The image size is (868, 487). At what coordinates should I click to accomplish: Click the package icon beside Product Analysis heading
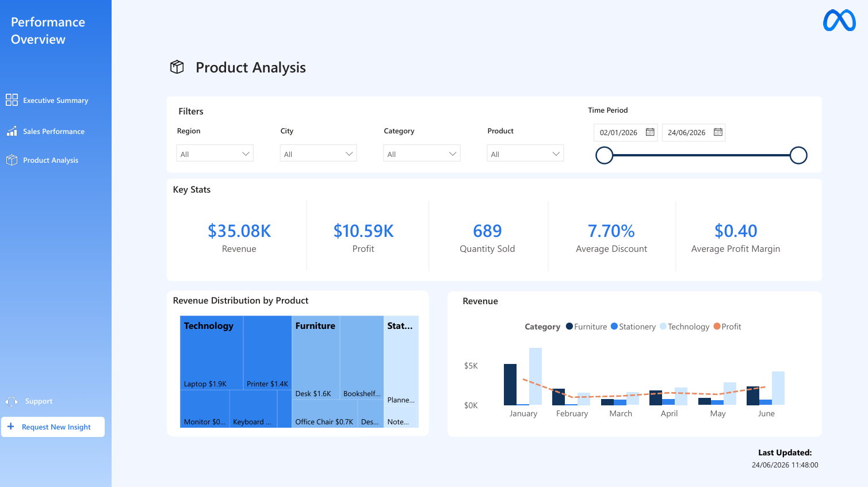[177, 67]
